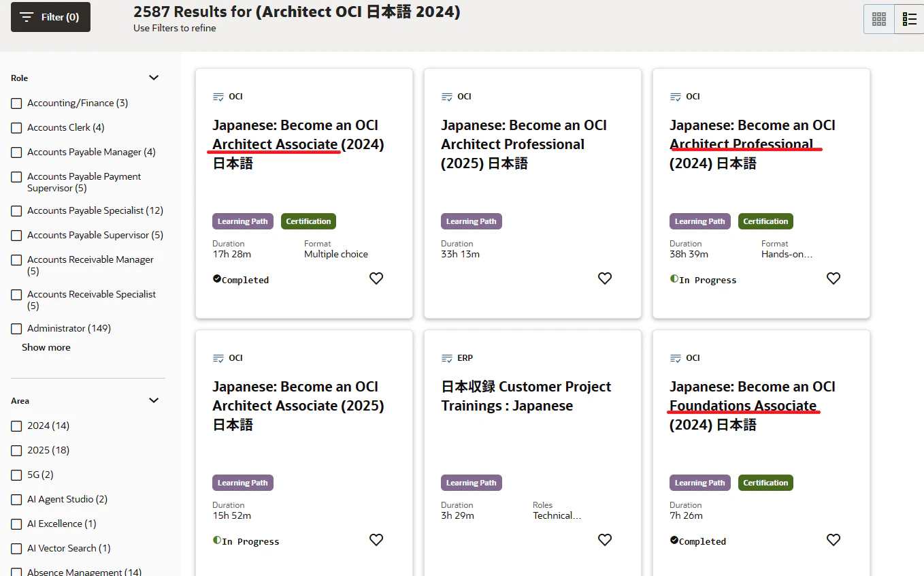This screenshot has width=924, height=576.
Task: Click In Progress status icon on Architect Professional (2024)
Action: [x=674, y=278]
